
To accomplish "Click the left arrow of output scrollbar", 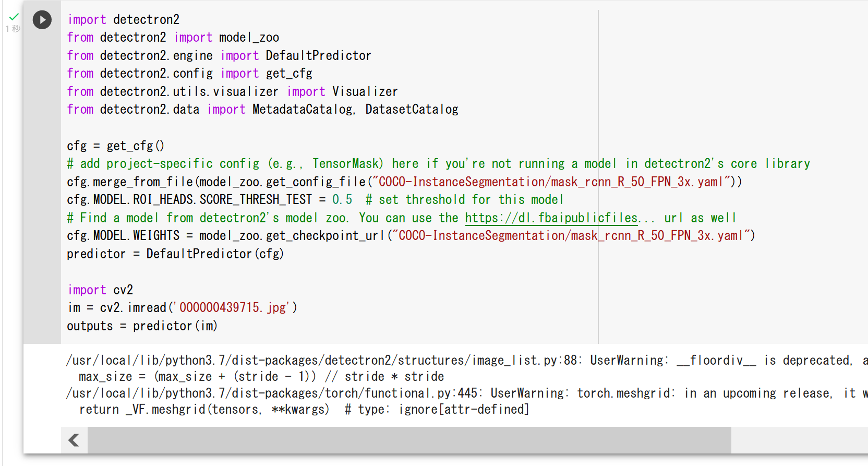I will [74, 440].
